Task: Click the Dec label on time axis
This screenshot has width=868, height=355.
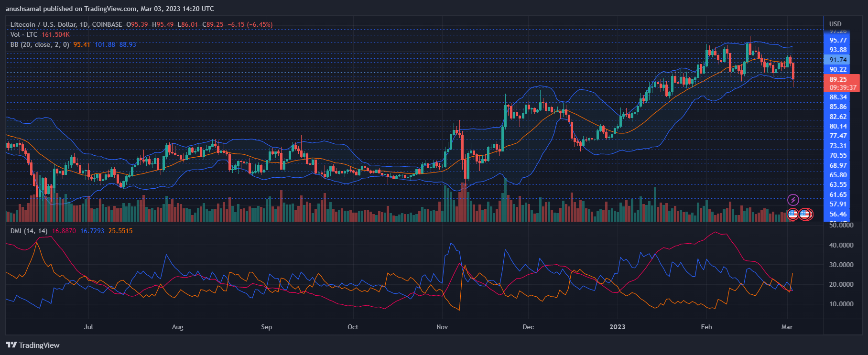Action: pos(528,327)
